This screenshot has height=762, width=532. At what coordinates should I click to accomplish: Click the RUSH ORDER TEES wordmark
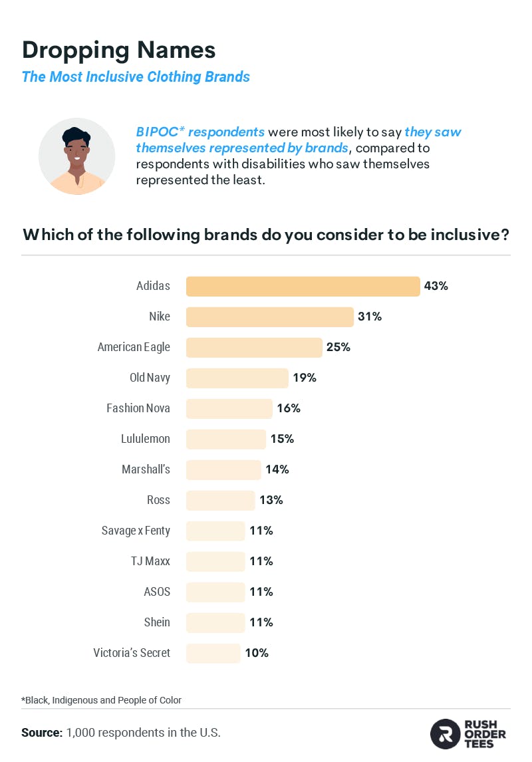click(485, 734)
